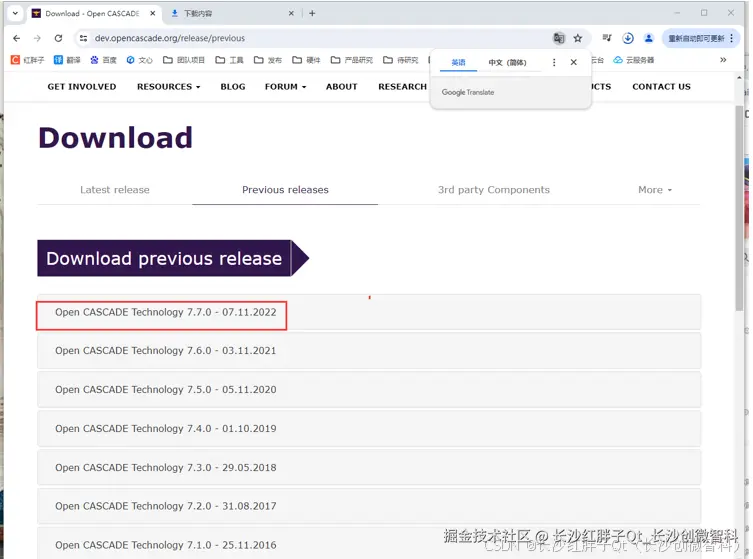
Task: Reload the current page
Action: [x=58, y=38]
